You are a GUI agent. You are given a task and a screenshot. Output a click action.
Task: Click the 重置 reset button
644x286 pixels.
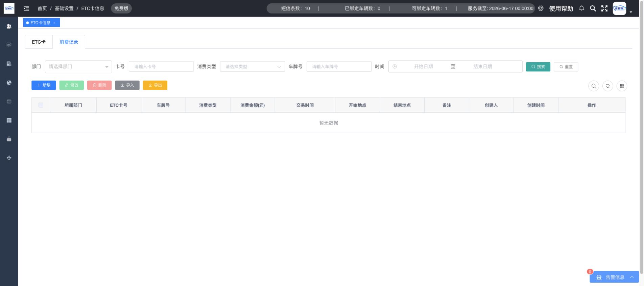coord(566,67)
